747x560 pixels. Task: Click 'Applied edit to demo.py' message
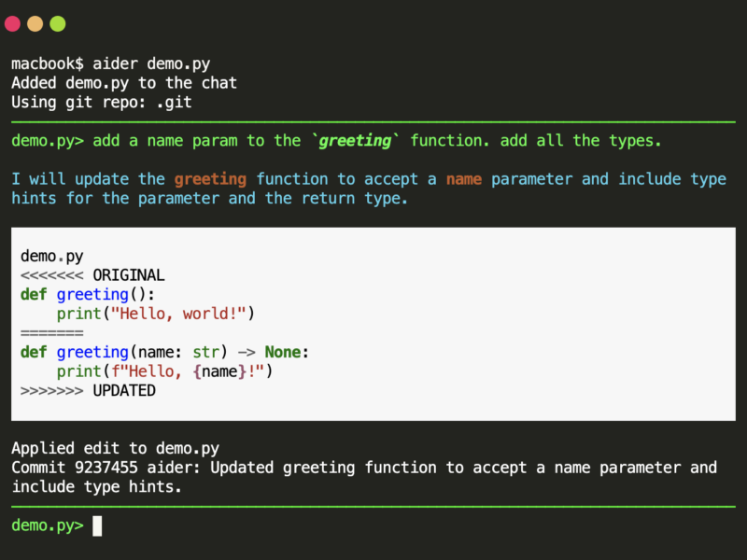(115, 449)
